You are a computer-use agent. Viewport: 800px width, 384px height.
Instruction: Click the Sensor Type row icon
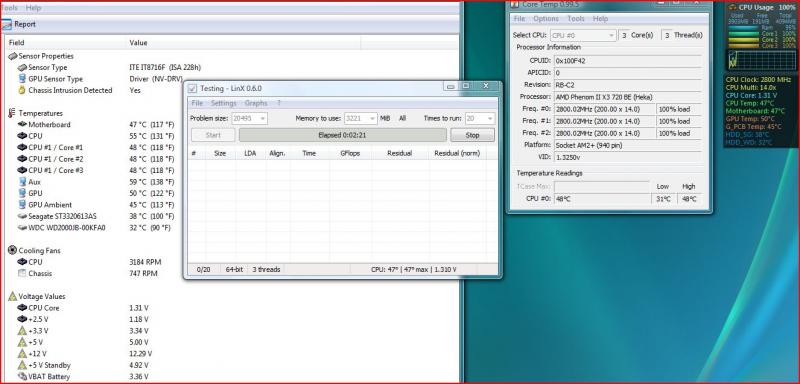(x=22, y=67)
